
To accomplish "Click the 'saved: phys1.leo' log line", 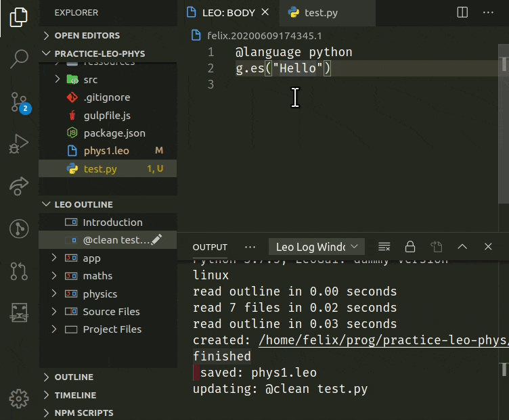I will click(258, 373).
